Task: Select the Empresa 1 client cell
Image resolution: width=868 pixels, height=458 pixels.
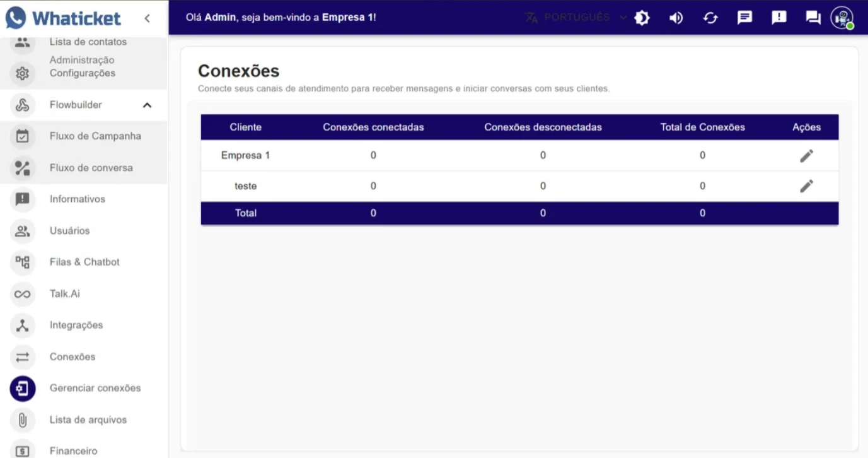Action: tap(246, 155)
